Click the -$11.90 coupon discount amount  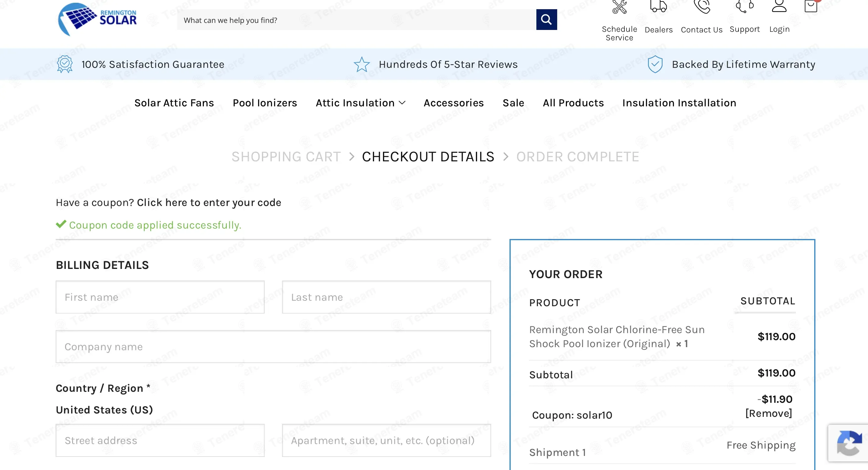775,399
